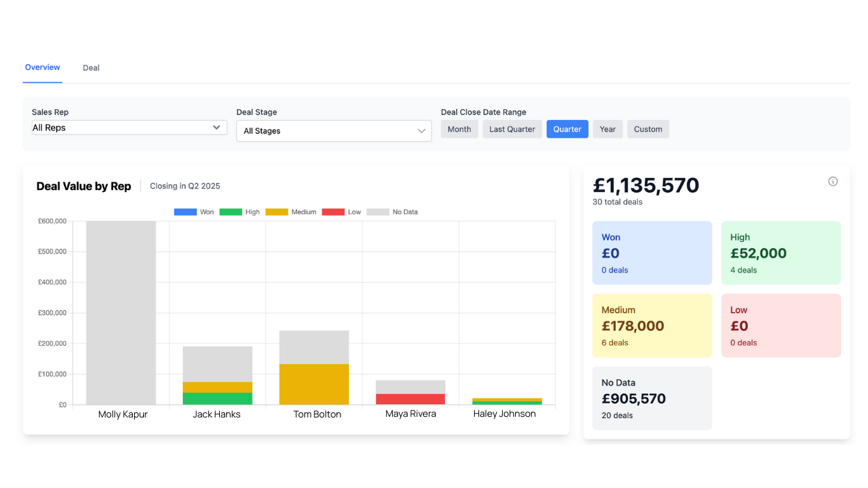Select the Year date range
Image resolution: width=868 pixels, height=488 pixels.
point(607,129)
